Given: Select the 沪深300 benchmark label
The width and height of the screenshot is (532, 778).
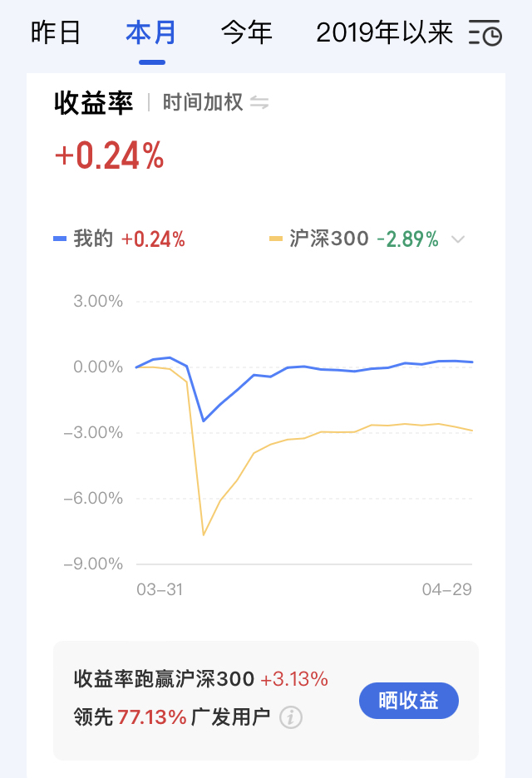Looking at the screenshot, I should pyautogui.click(x=329, y=239).
